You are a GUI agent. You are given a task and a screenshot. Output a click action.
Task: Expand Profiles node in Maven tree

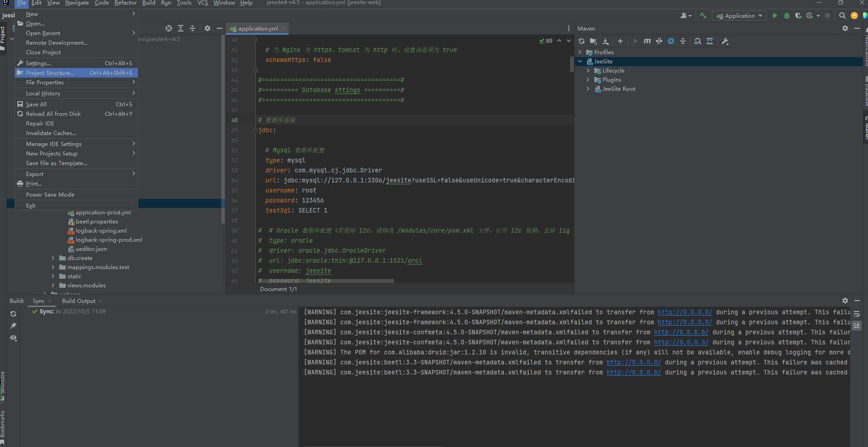click(x=580, y=52)
